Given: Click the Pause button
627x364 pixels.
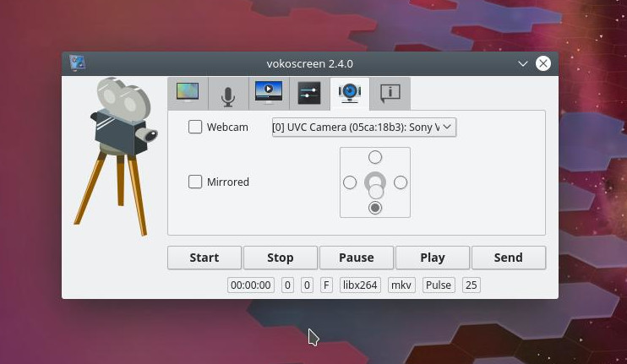Looking at the screenshot, I should tap(357, 258).
